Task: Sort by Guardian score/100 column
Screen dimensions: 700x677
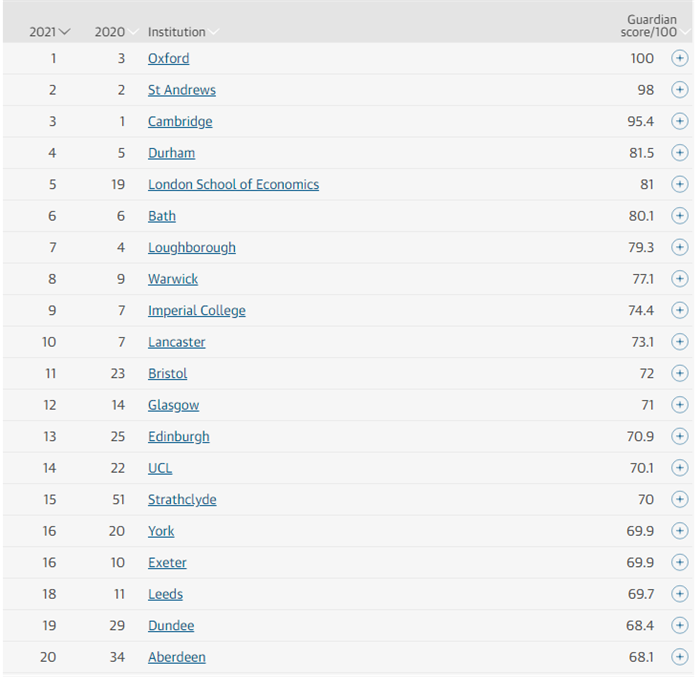Action: tap(654, 26)
